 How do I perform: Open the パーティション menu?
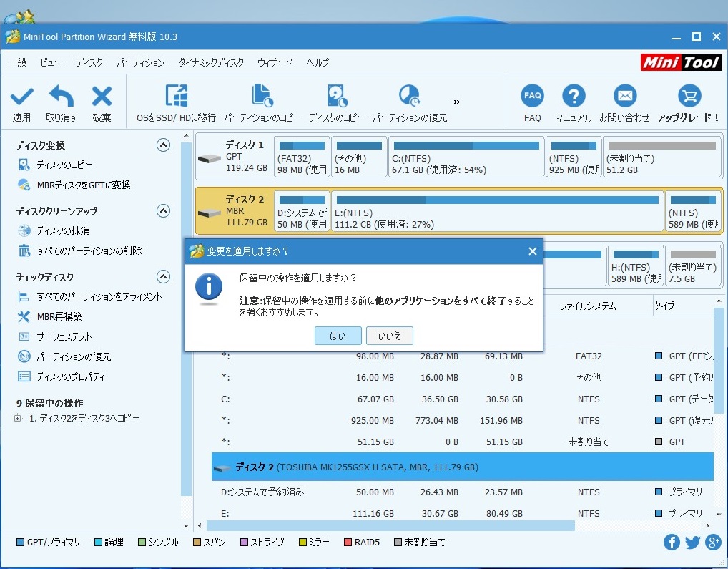point(140,62)
